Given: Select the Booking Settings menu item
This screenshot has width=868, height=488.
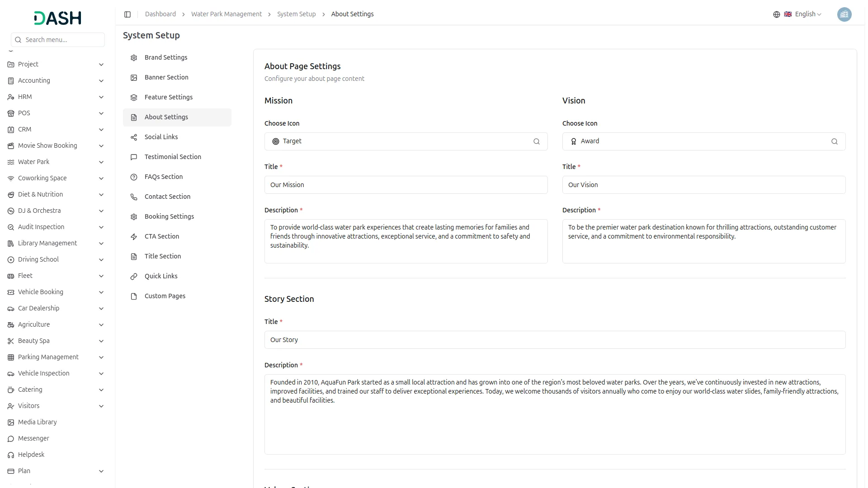Looking at the screenshot, I should 169,216.
